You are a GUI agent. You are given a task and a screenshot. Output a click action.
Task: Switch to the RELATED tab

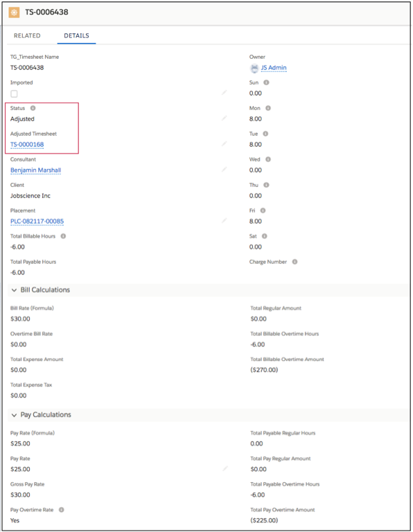click(x=27, y=35)
